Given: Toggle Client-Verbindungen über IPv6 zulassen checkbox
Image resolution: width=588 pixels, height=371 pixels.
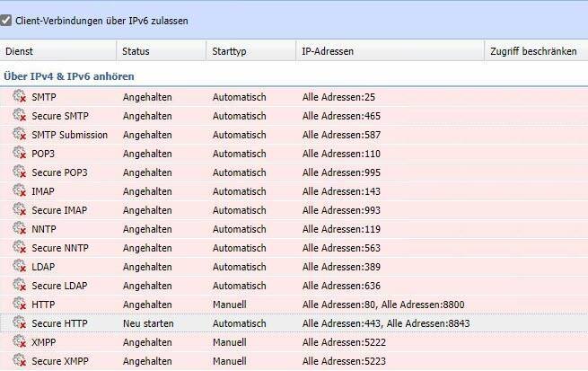Looking at the screenshot, I should click(x=7, y=20).
